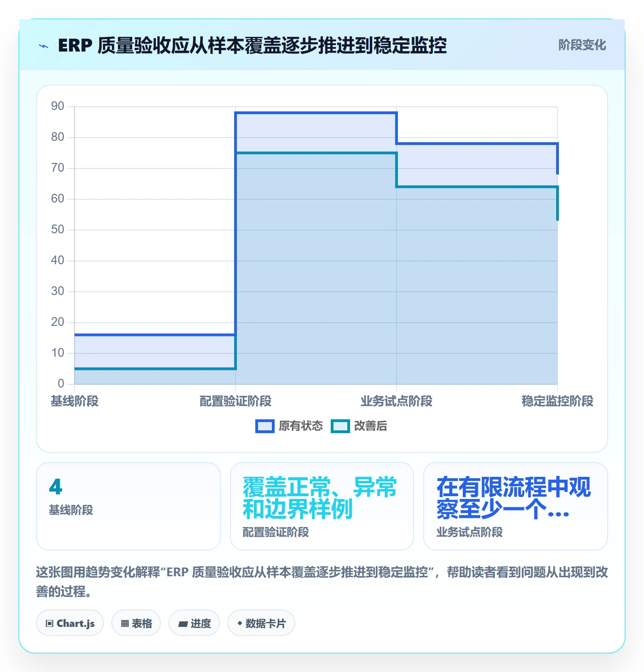Click the Chart.js tag icon
The image size is (644, 672).
pyautogui.click(x=50, y=624)
